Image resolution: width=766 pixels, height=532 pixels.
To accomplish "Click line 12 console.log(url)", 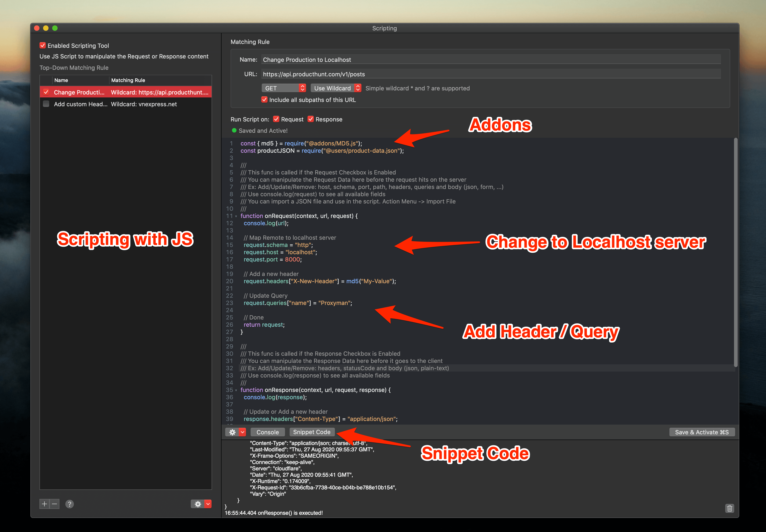I will tap(266, 223).
